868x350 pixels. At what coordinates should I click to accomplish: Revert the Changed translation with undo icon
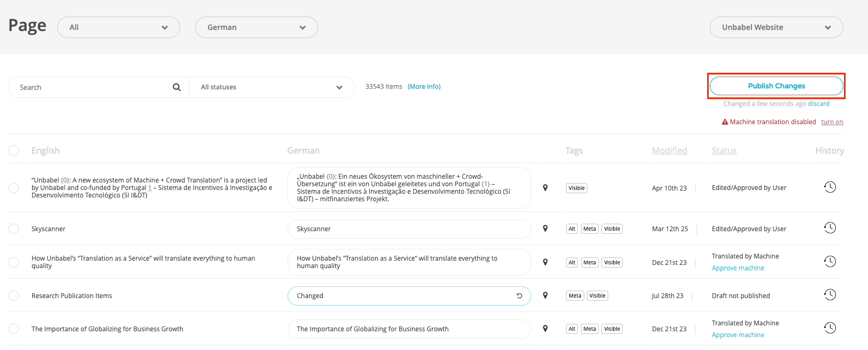519,295
